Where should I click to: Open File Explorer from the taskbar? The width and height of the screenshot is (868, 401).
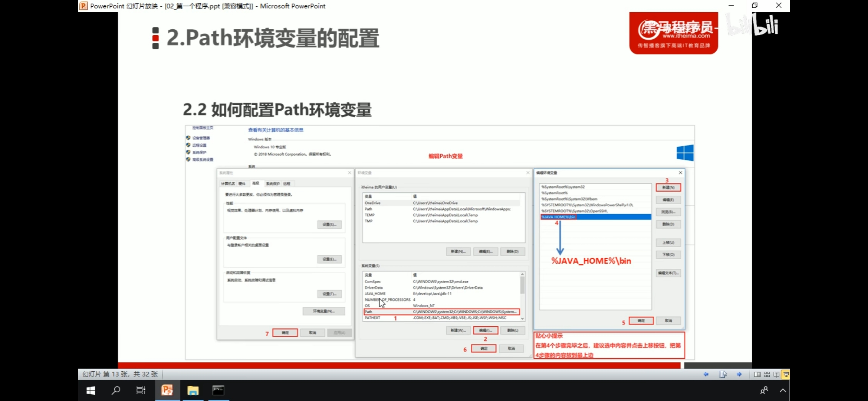coord(193,390)
